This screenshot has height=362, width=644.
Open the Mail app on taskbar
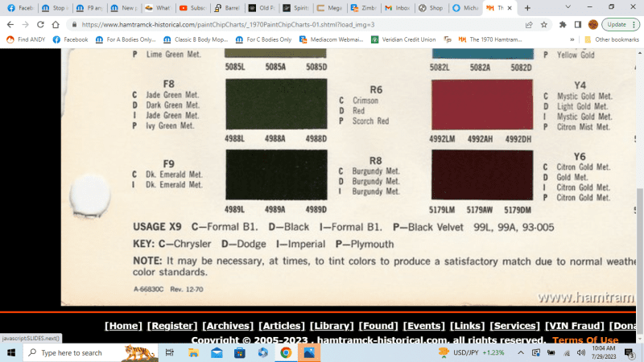tap(217, 352)
